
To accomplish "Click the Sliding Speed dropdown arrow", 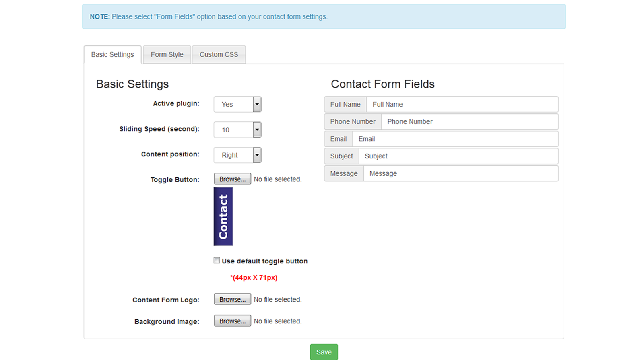I will 257,130.
